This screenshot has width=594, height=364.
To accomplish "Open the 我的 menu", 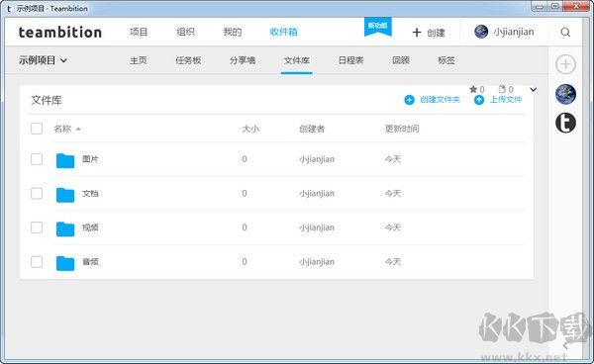I will coord(233,32).
